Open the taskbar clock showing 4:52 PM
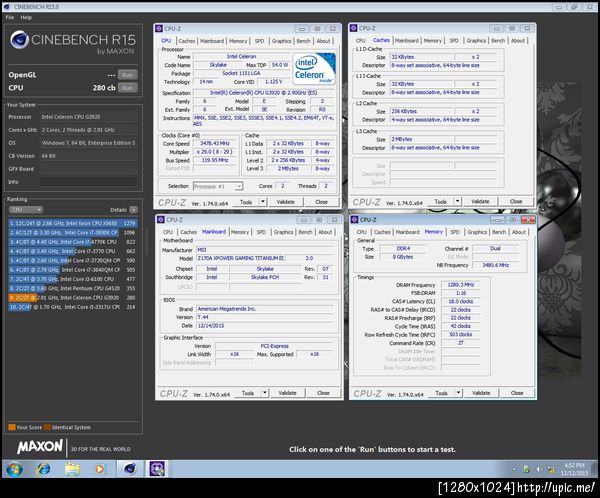 [x=574, y=469]
